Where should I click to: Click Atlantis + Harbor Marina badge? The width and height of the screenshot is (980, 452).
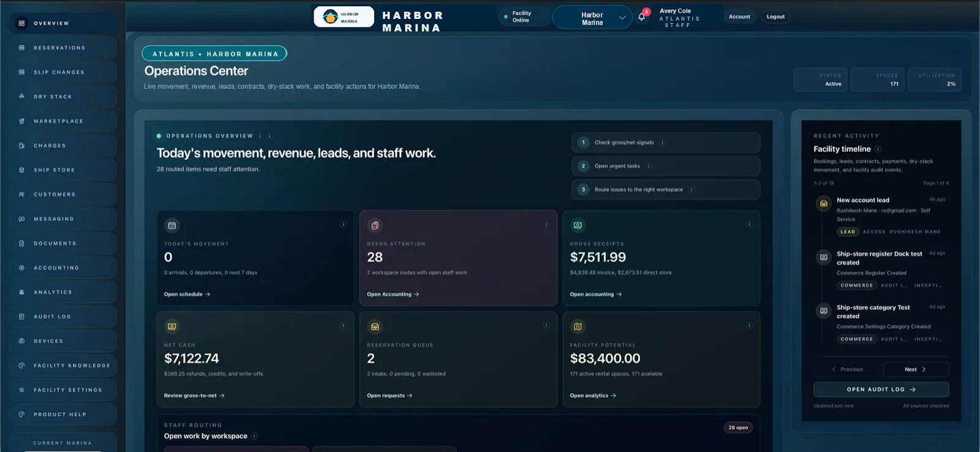[x=214, y=54]
